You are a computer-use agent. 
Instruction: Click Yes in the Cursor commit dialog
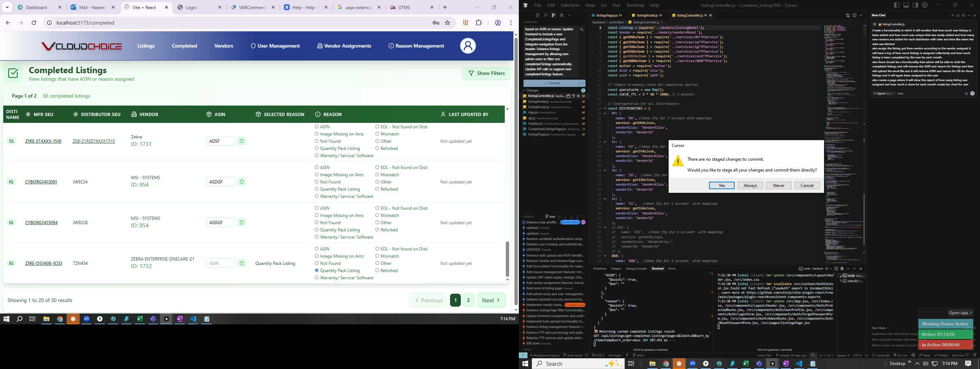point(722,186)
